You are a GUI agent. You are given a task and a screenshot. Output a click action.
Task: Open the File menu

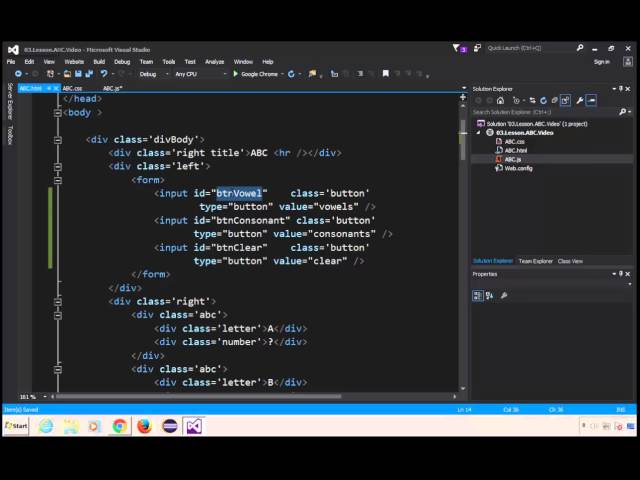11,62
